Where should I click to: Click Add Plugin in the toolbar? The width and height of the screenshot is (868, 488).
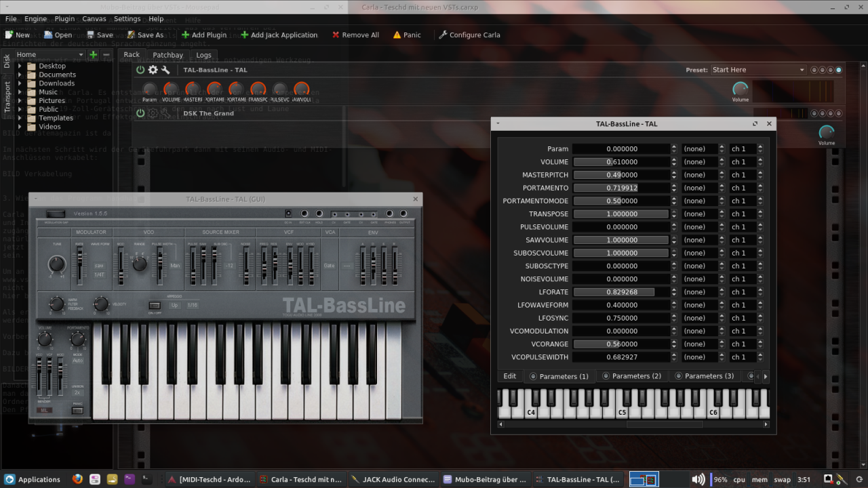coord(203,35)
